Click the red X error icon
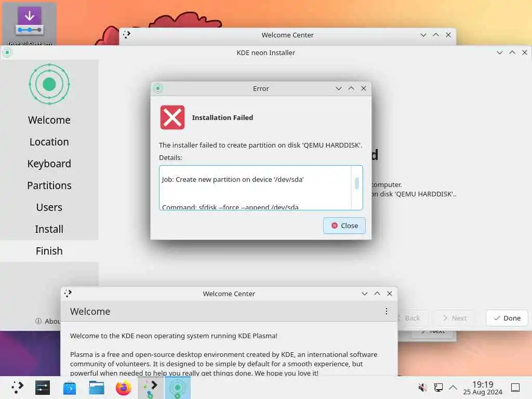This screenshot has width=532, height=399. point(172,117)
